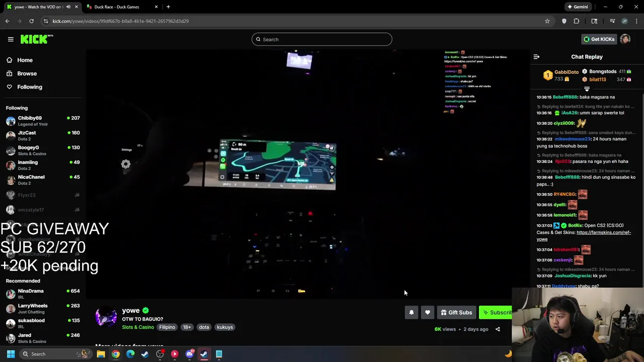Open the shield extension icon
The width and height of the screenshot is (644, 362).
tap(564, 21)
